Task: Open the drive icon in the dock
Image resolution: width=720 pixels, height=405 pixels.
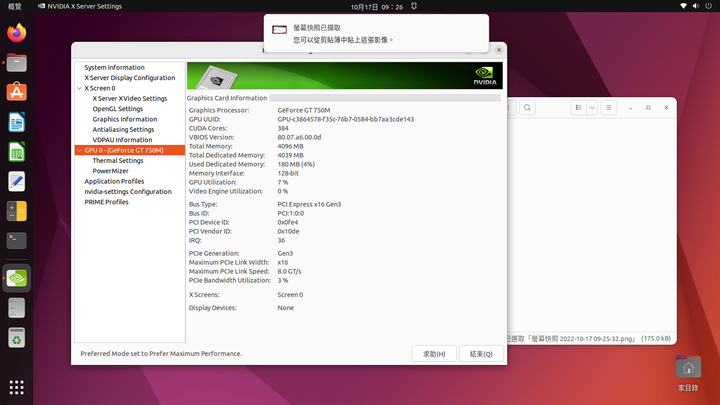Action: (17, 308)
